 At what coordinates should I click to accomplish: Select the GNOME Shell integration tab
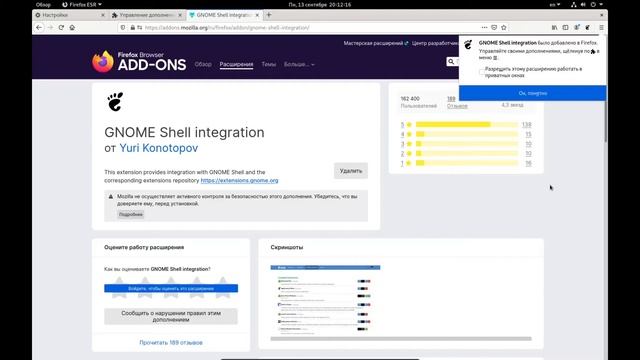(223, 15)
